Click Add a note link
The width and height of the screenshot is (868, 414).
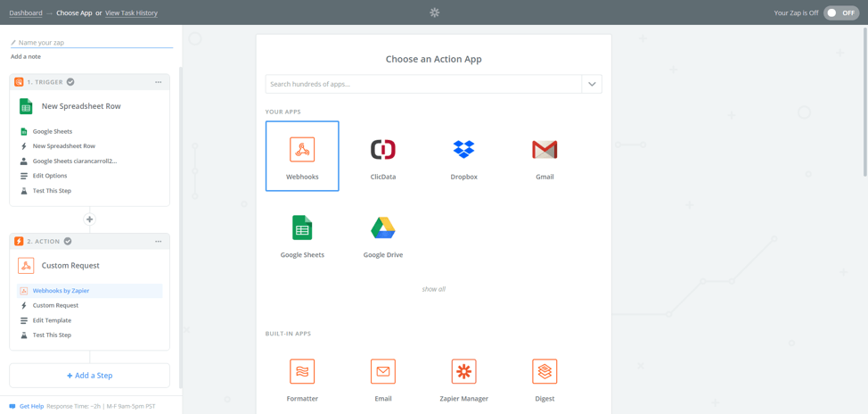[x=26, y=56]
